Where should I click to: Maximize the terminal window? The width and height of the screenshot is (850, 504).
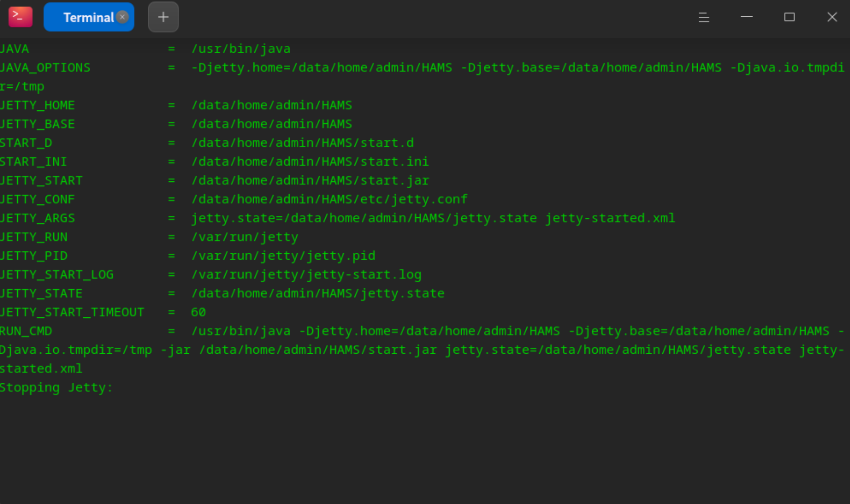pos(789,17)
